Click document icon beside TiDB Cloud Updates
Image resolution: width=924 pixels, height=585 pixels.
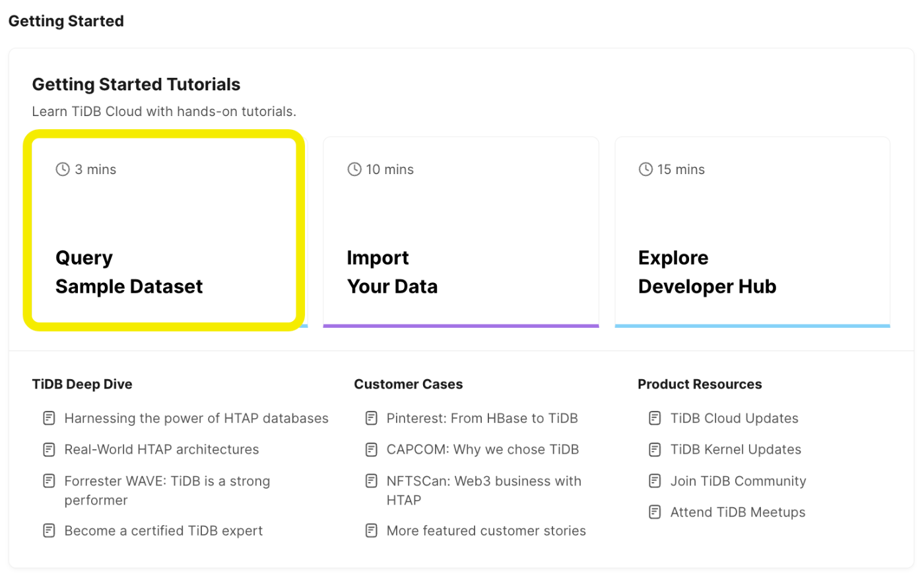click(x=655, y=418)
